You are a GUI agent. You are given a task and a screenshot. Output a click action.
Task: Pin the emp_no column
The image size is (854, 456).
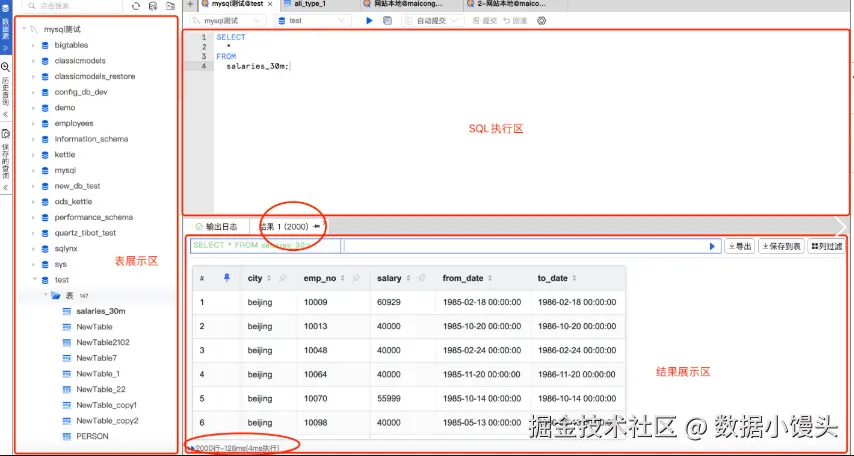[356, 278]
